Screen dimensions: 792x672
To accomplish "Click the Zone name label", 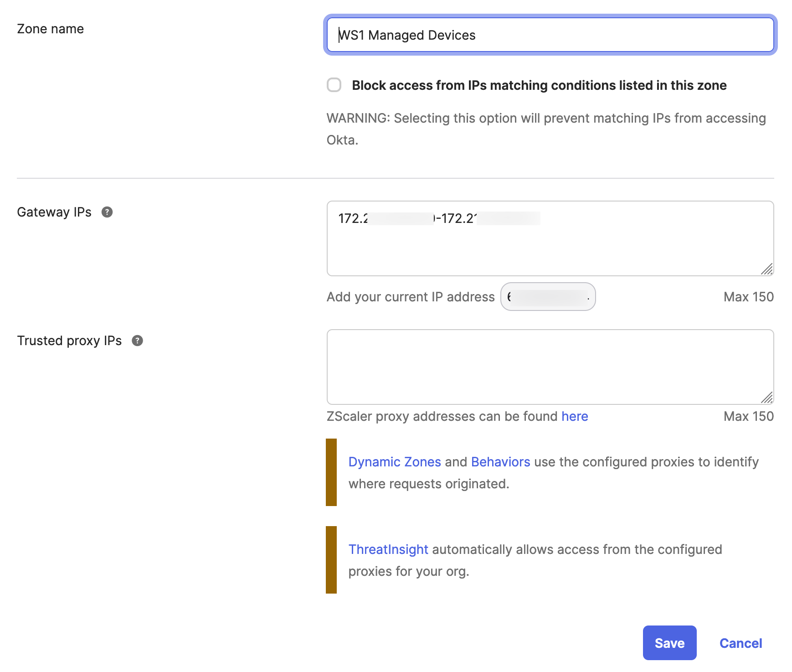I will 50,28.
